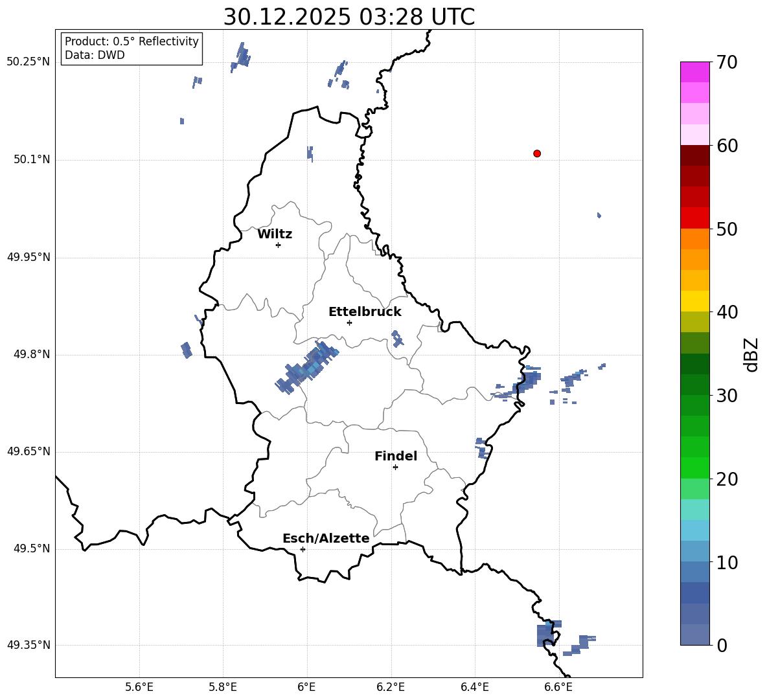Click the colorbar tick label 70
The height and width of the screenshot is (700, 767).
click(727, 62)
